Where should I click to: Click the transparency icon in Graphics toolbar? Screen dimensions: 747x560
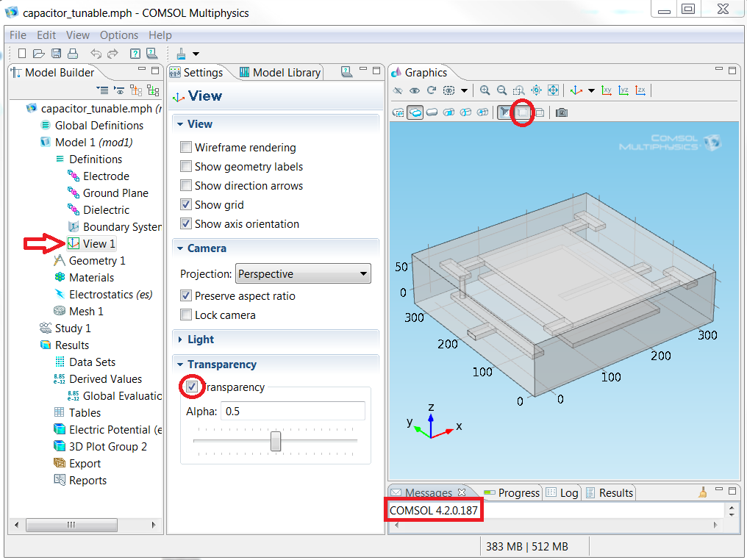(522, 112)
